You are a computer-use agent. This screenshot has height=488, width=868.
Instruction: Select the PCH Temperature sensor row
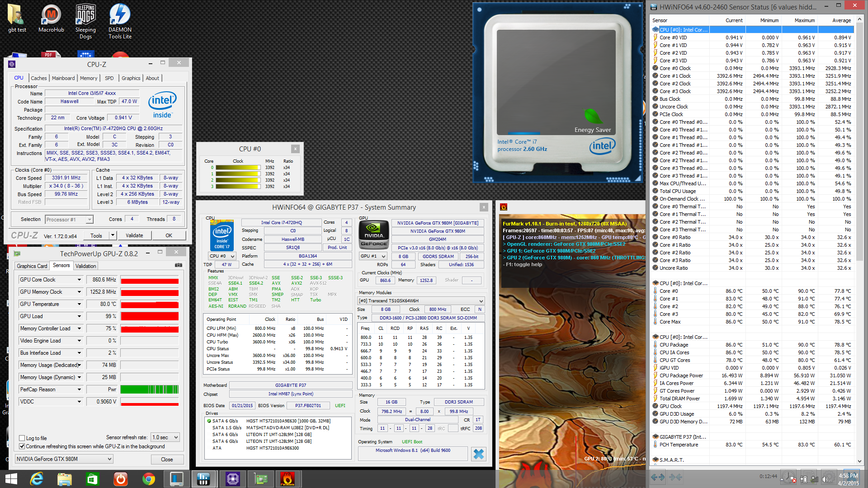pyautogui.click(x=752, y=445)
